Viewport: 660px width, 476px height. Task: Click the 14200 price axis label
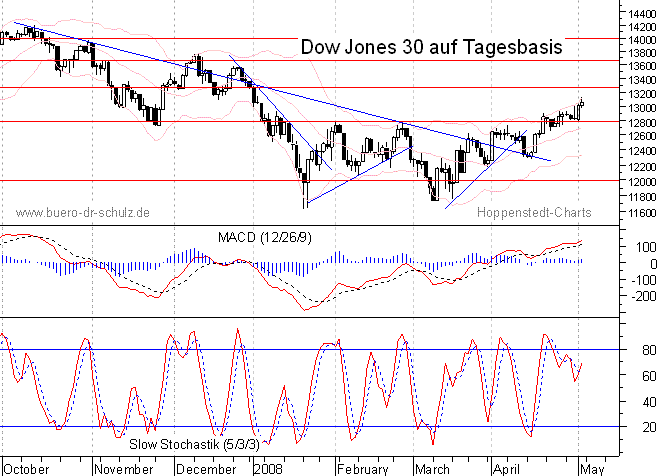642,27
